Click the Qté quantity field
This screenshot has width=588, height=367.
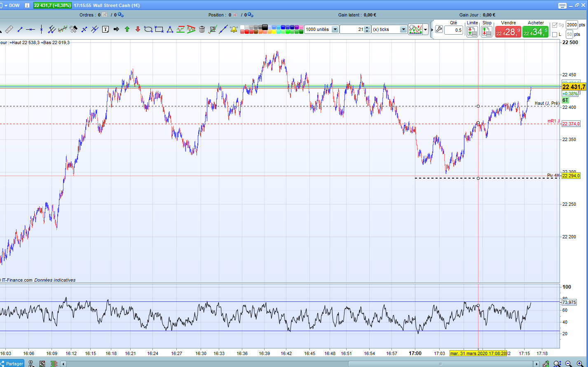pyautogui.click(x=454, y=30)
